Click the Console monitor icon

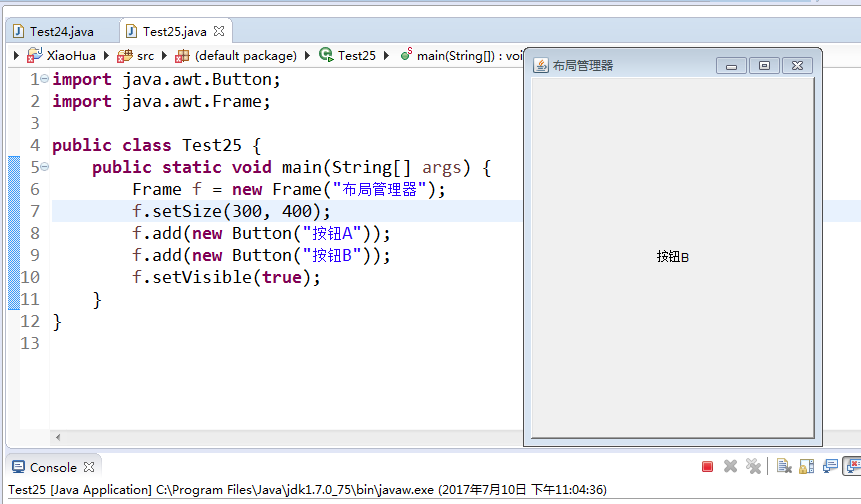pos(19,467)
